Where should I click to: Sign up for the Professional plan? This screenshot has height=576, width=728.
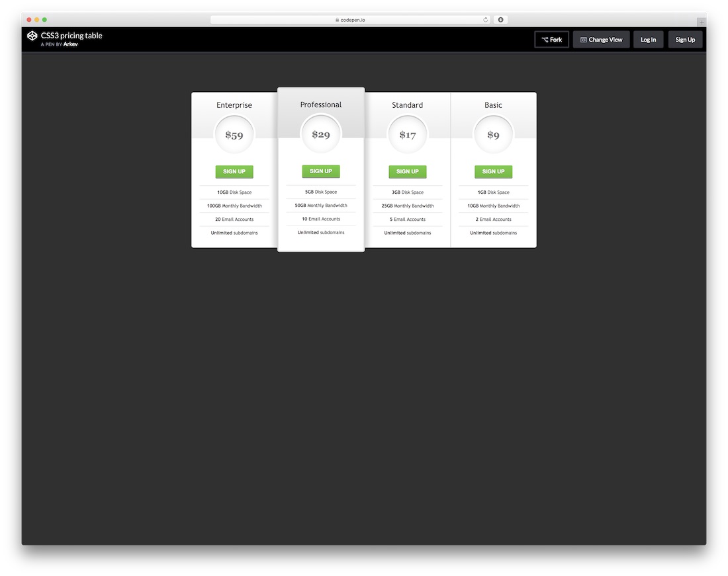click(321, 171)
